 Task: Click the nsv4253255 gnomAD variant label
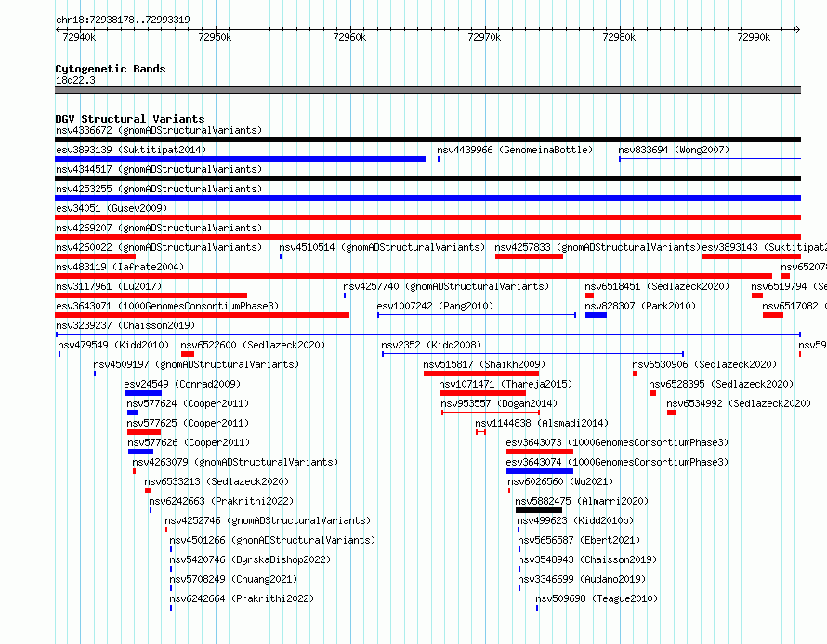coord(159,189)
